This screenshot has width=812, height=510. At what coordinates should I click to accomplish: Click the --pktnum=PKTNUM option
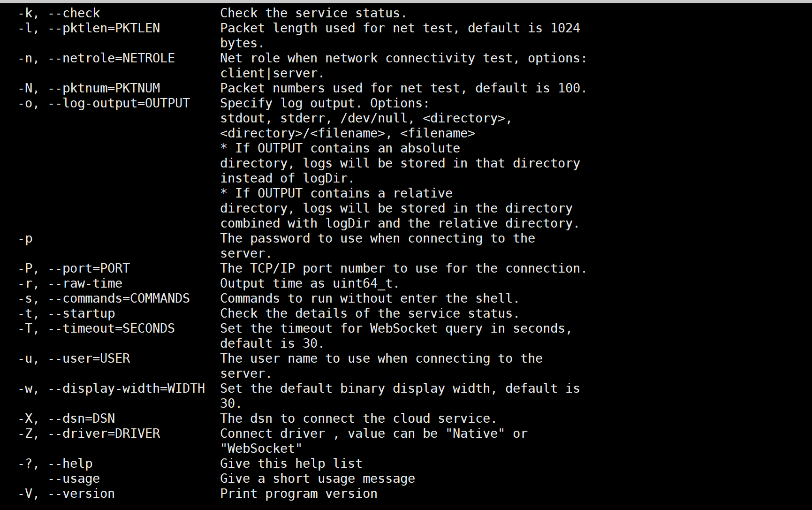point(104,88)
